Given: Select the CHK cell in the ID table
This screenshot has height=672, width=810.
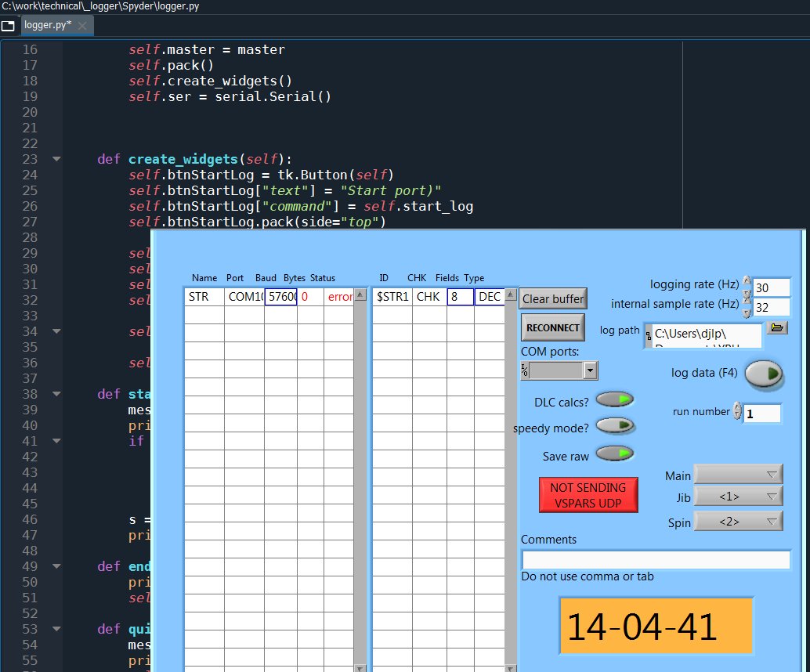Looking at the screenshot, I should point(429,297).
